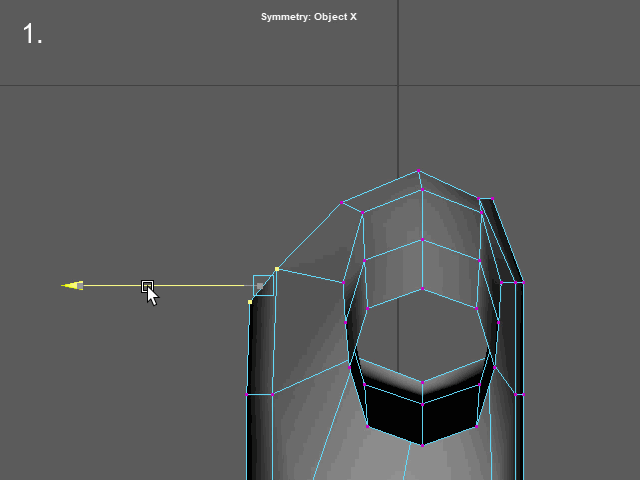Viewport: 640px width, 480px height.
Task: Click the horizontal grid line in the empty viewport
Action: pyautogui.click(x=150, y=85)
